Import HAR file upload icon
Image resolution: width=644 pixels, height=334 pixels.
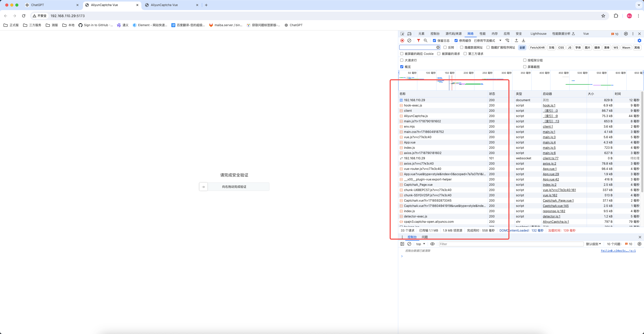tap(516, 41)
